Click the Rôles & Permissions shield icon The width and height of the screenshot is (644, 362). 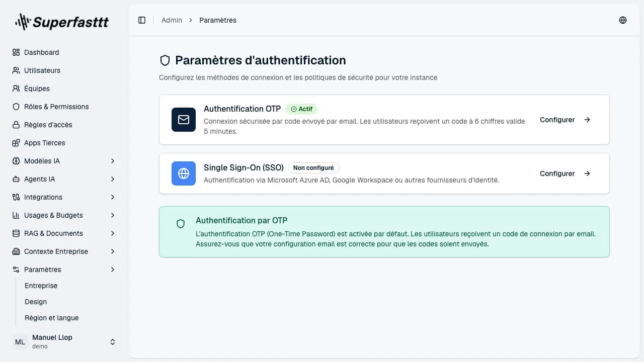coord(16,107)
